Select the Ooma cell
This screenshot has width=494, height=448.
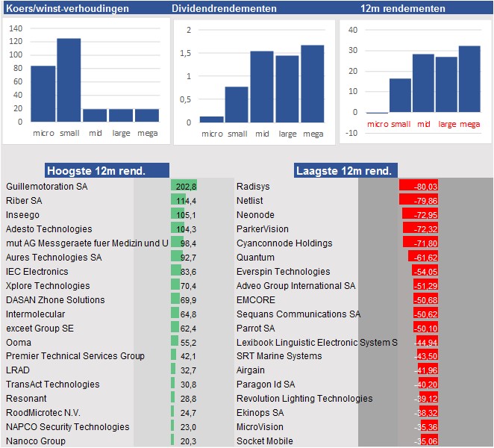tap(19, 343)
